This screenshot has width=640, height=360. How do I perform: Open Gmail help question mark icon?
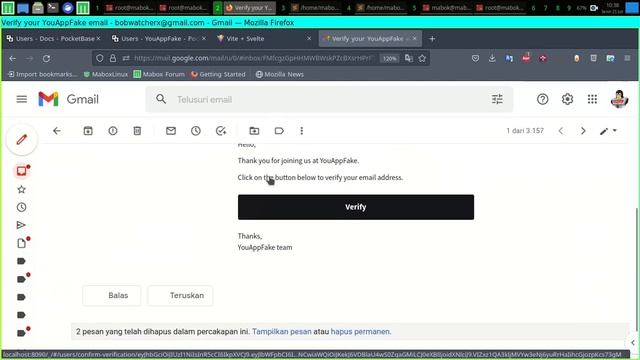pyautogui.click(x=542, y=99)
